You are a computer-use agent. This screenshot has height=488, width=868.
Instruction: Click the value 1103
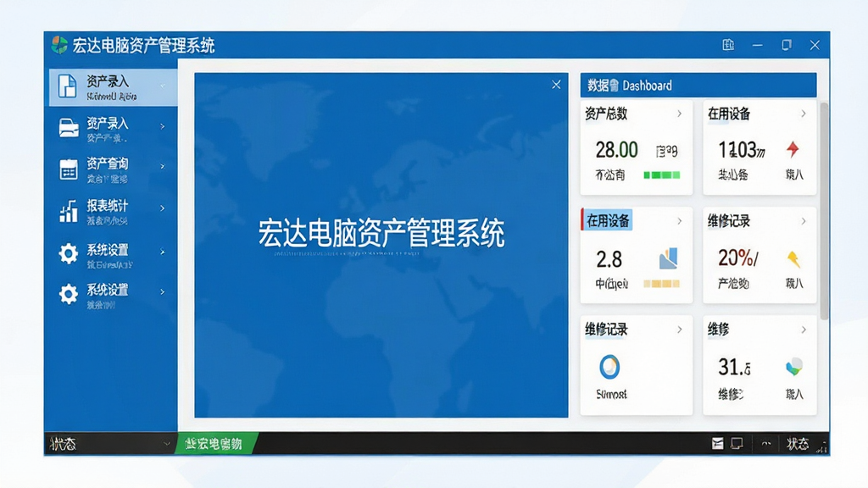coord(741,149)
